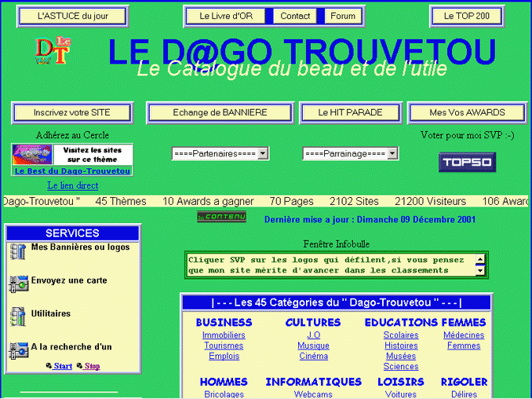Follow Le lien direct link
This screenshot has height=399, width=532.
(x=73, y=185)
